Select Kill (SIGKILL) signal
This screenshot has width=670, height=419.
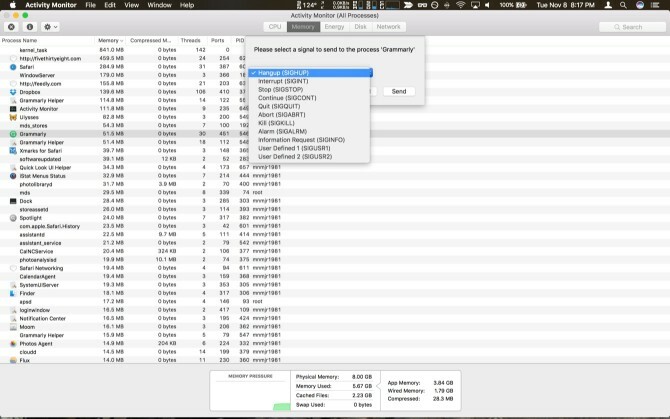pyautogui.click(x=310, y=123)
